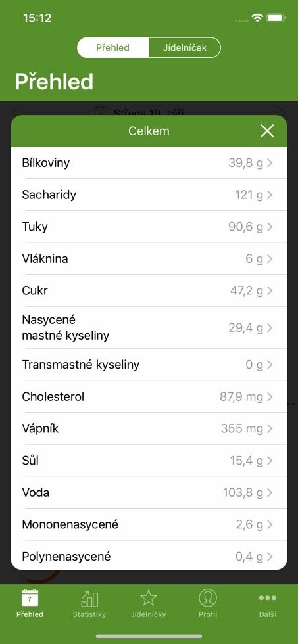Tap the Wi-Fi status icon
The image size is (298, 644).
coord(257,18)
